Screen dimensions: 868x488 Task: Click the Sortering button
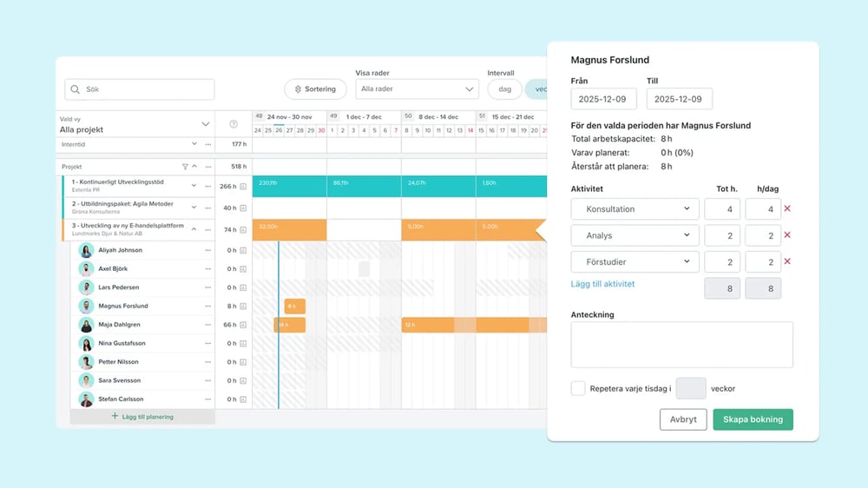(315, 89)
